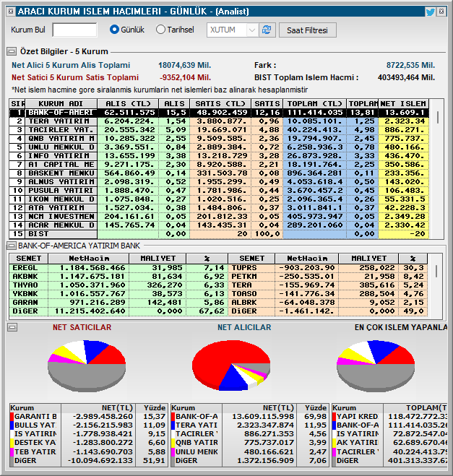Click magenta swatch beside TEB YATIR

pyautogui.click(x=12, y=451)
